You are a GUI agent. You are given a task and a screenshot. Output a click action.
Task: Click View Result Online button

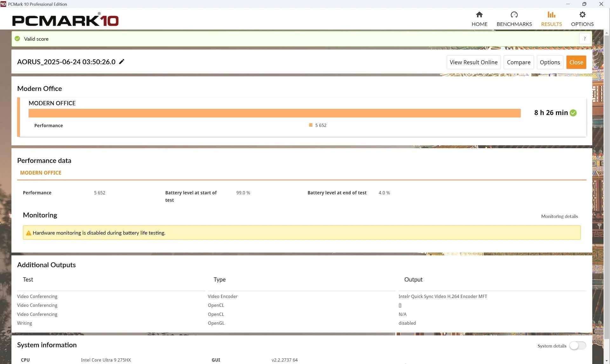pyautogui.click(x=473, y=62)
